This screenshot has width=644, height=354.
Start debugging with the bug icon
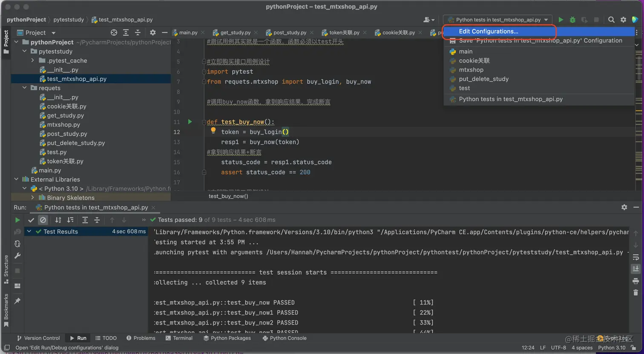point(572,20)
